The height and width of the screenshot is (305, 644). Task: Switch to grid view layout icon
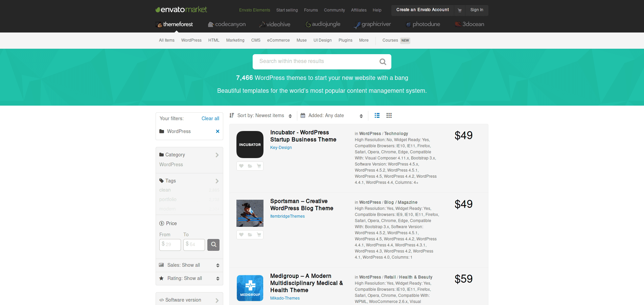point(389,115)
